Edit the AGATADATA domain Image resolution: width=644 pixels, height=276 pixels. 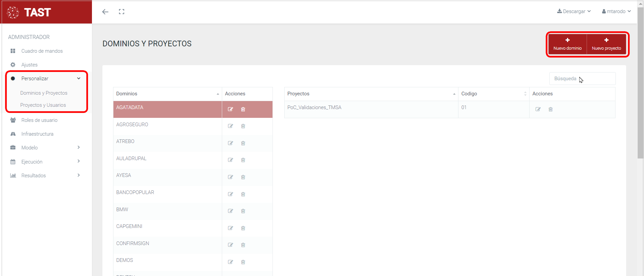click(x=231, y=109)
